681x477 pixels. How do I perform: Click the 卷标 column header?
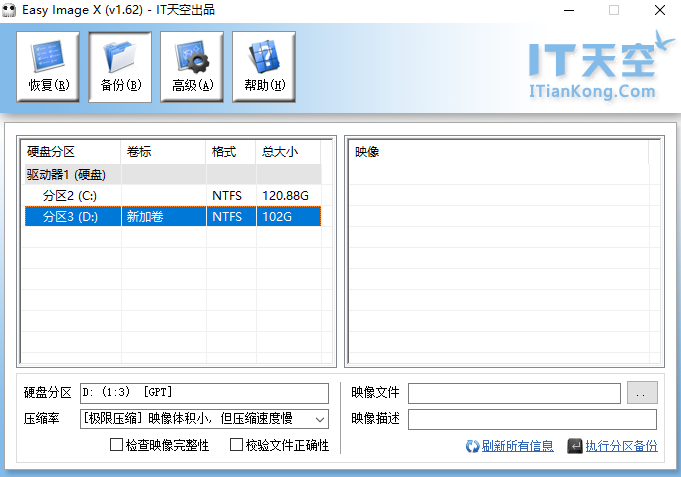coord(163,152)
